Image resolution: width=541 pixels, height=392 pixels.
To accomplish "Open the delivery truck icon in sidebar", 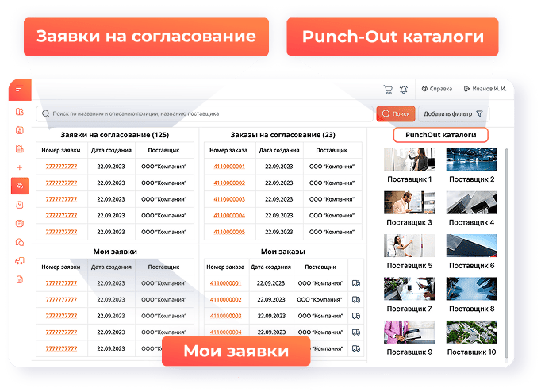I will pos(20,261).
